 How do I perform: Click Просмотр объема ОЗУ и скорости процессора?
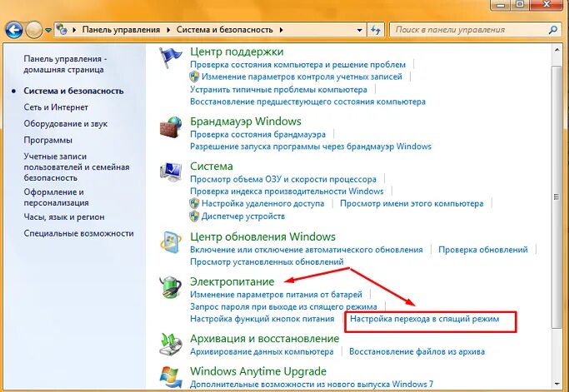pyautogui.click(x=283, y=179)
